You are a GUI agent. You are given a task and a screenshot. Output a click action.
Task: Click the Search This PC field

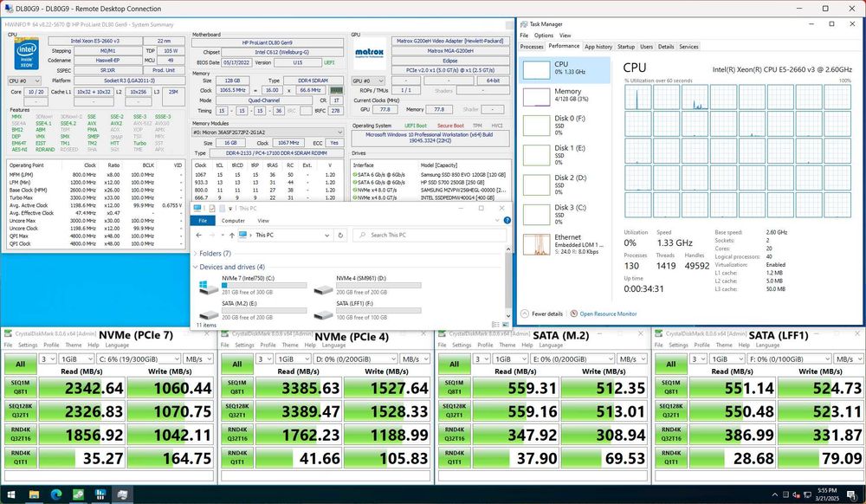coord(430,236)
